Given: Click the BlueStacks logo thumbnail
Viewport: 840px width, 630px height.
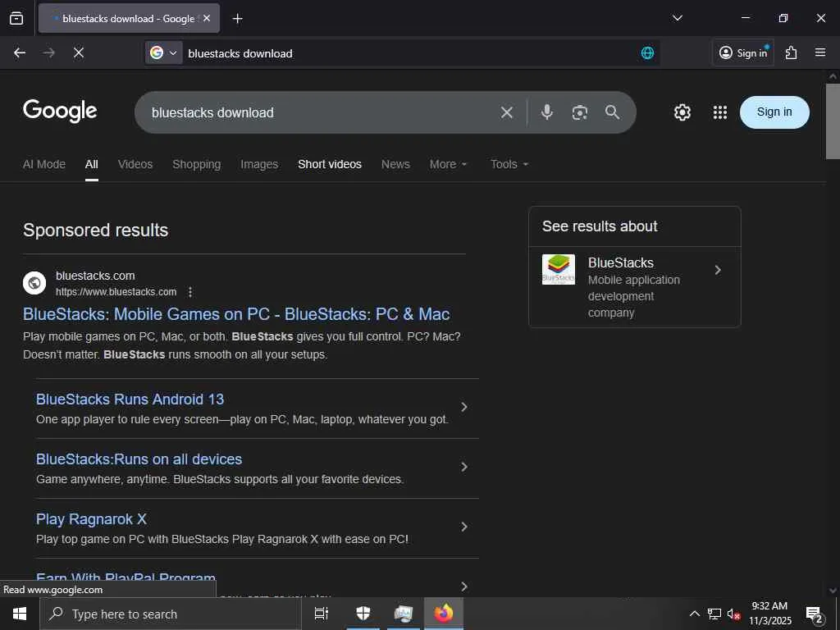Looking at the screenshot, I should pyautogui.click(x=558, y=269).
